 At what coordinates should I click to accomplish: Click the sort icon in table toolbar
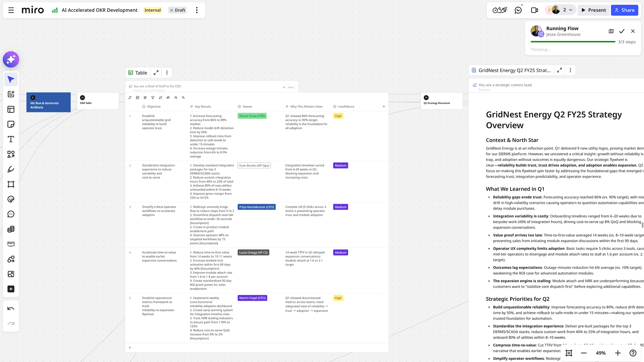(160, 98)
